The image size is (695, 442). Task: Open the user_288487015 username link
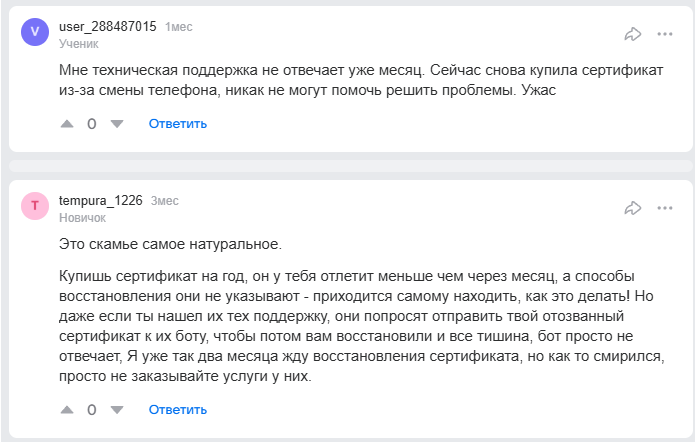tap(108, 26)
